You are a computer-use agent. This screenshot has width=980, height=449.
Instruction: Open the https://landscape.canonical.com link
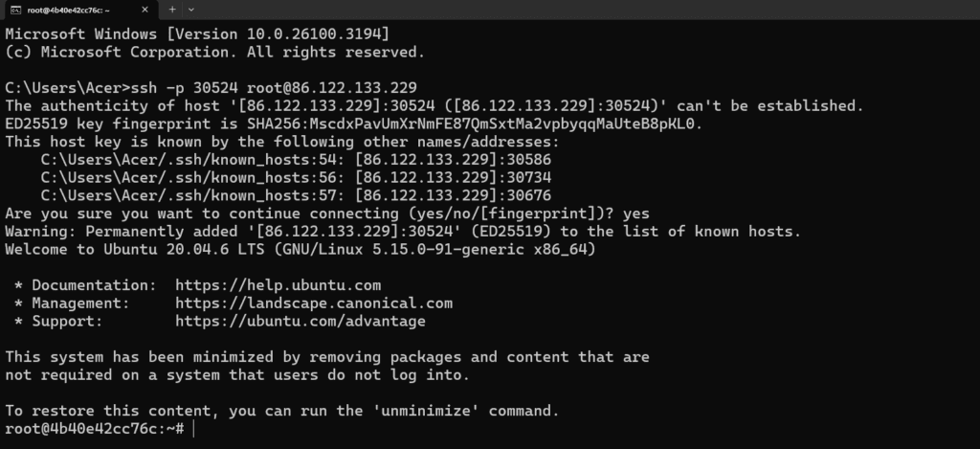[x=314, y=303]
